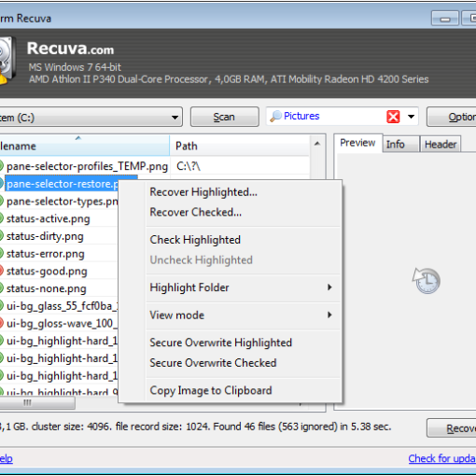Select file pane-selector-profiles_TEMP.png
The image size is (476, 476).
pos(87,166)
